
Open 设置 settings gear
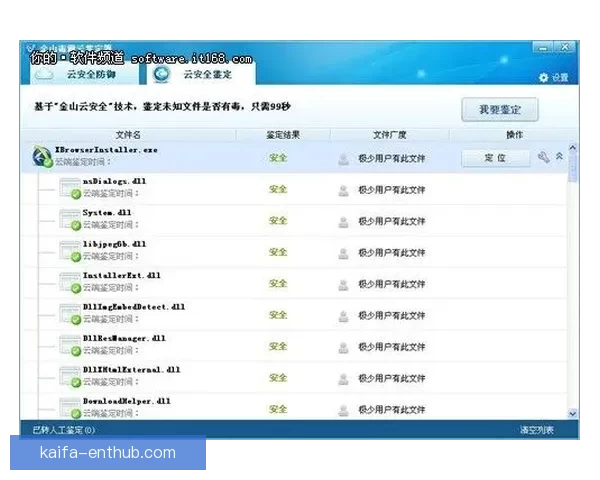[x=553, y=78]
